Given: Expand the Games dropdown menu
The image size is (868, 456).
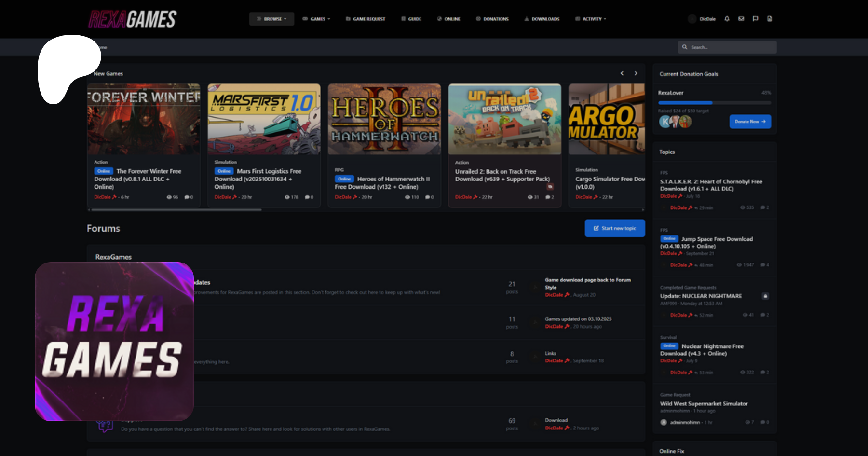Looking at the screenshot, I should coord(316,19).
